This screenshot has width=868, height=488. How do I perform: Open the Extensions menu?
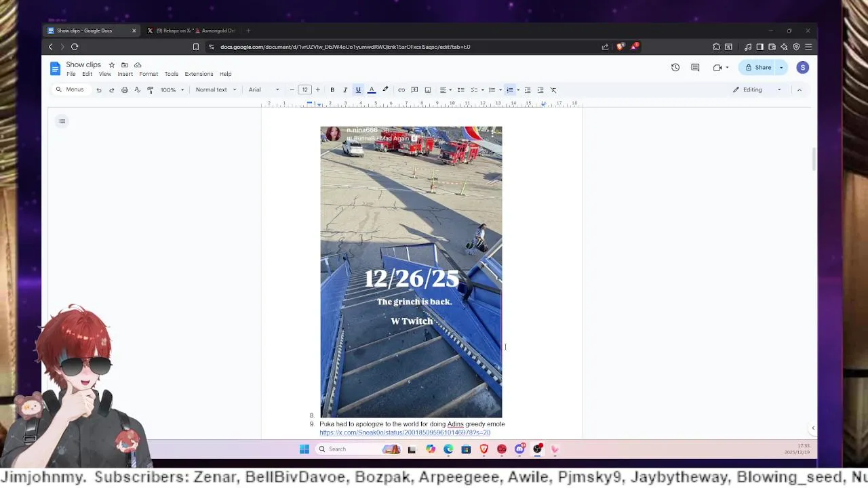(x=199, y=74)
